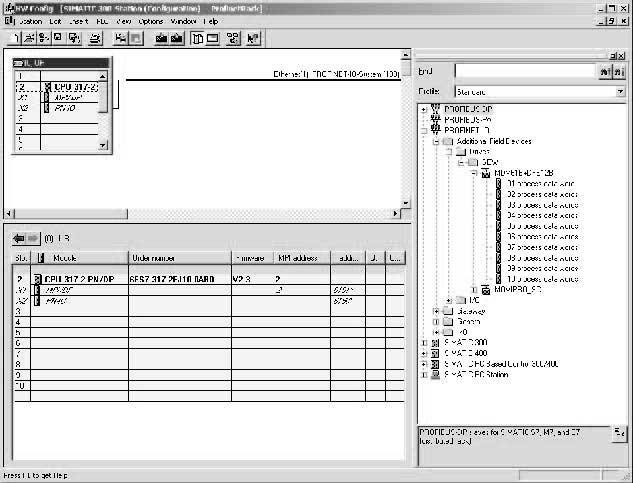Select the 01 process data word entry
The image size is (633, 483).
coord(540,184)
